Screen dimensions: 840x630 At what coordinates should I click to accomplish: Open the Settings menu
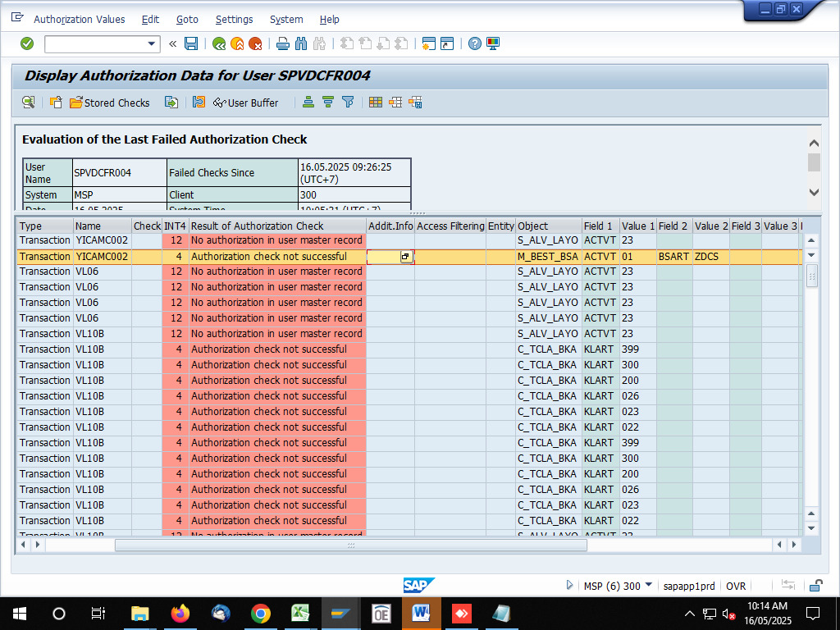pos(234,20)
